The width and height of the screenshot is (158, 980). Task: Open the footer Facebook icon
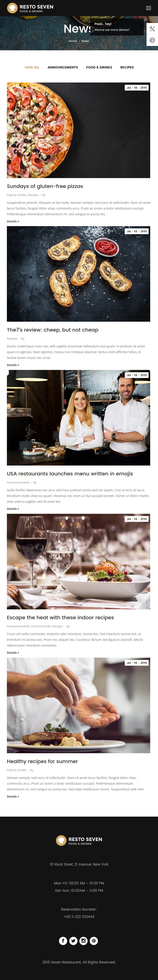[63, 940]
